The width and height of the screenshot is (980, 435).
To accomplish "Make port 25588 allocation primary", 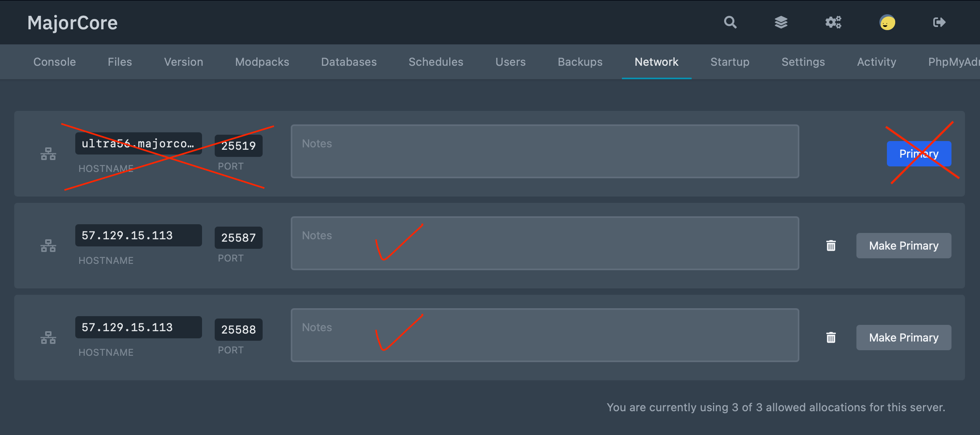I will pyautogui.click(x=904, y=338).
